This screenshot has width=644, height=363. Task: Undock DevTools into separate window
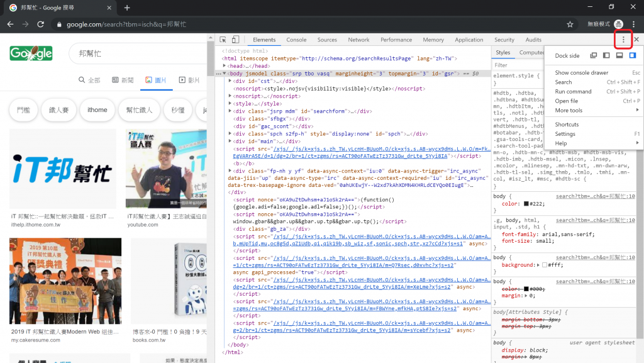(x=594, y=55)
